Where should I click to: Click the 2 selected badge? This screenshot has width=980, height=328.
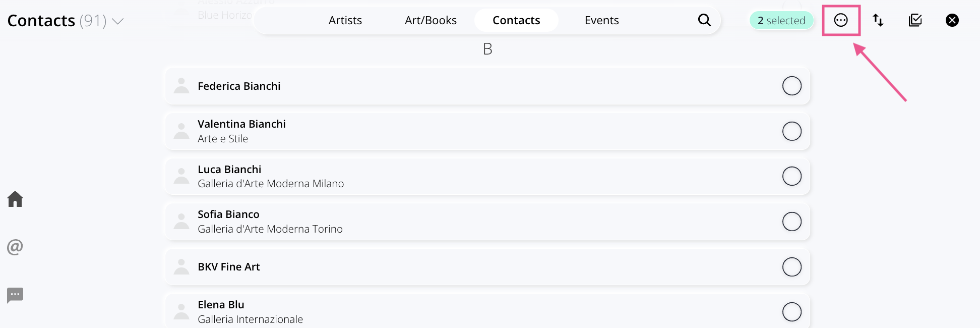[x=781, y=21]
